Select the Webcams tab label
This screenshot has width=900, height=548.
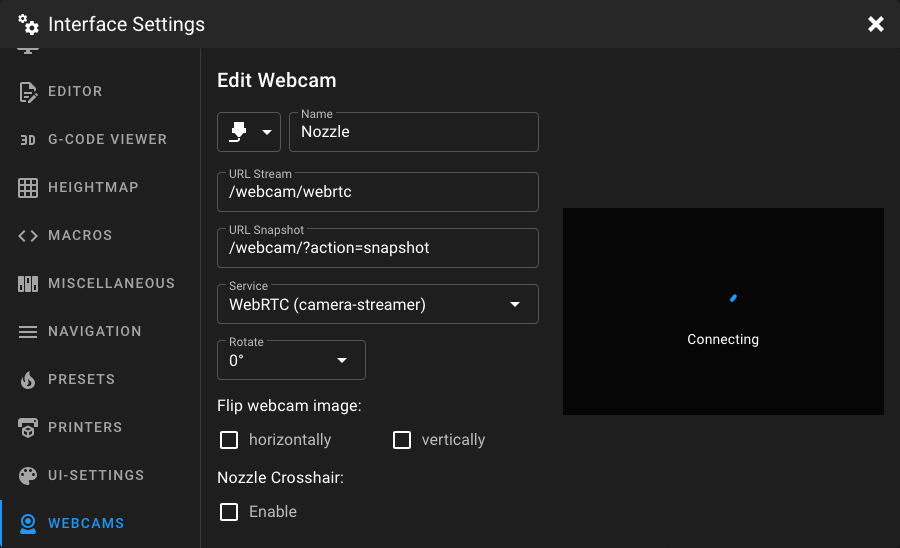click(x=86, y=523)
